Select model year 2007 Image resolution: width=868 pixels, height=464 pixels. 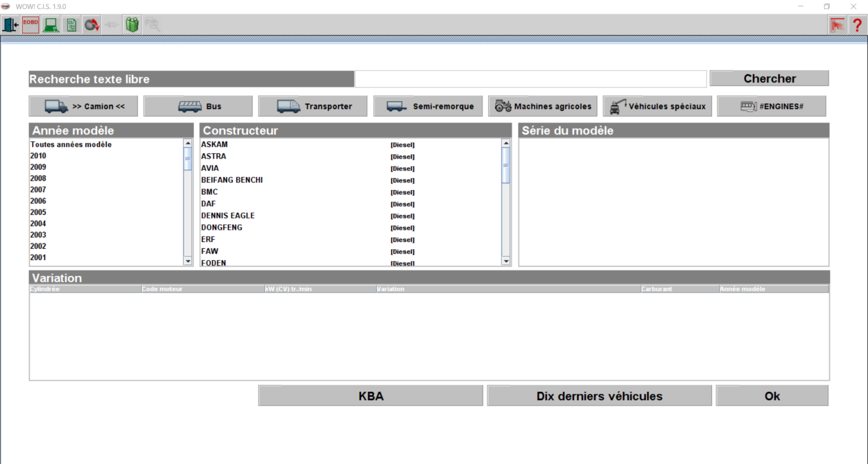[106, 190]
